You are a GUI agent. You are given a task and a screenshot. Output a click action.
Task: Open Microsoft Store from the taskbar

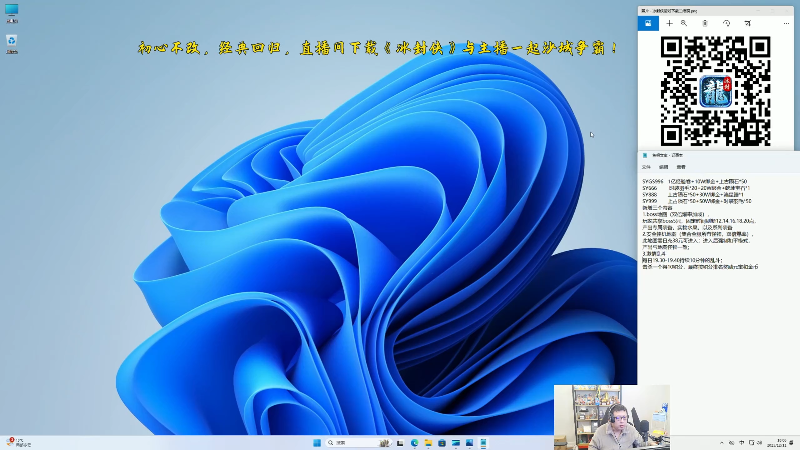(442, 443)
